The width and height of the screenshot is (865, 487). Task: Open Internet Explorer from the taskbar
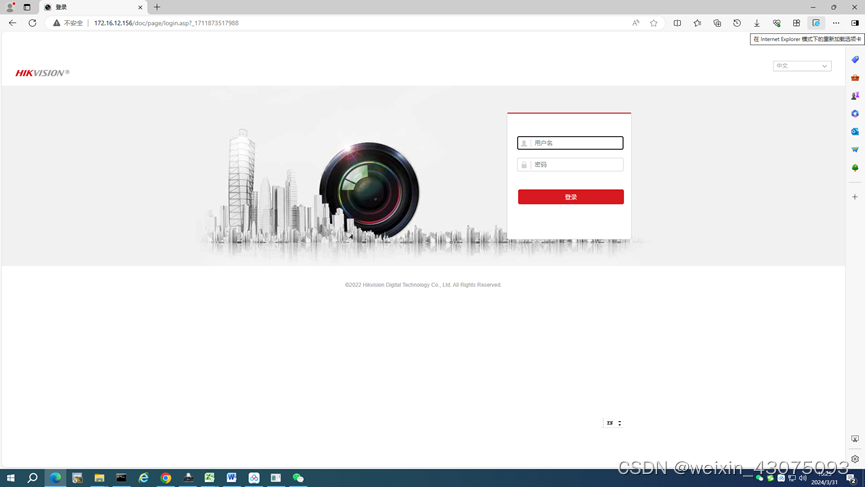[143, 478]
